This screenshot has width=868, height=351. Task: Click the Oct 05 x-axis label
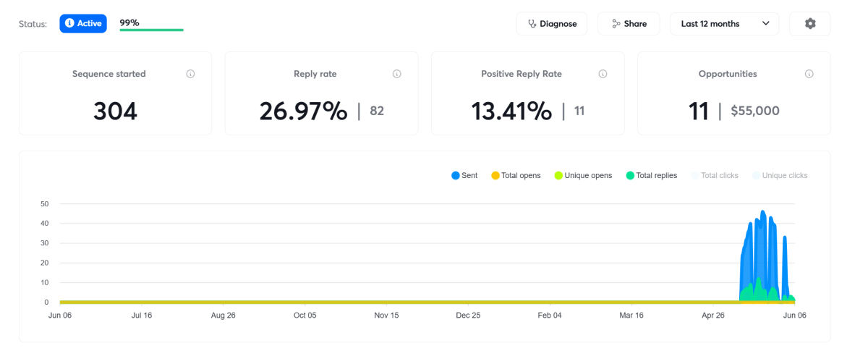(305, 316)
